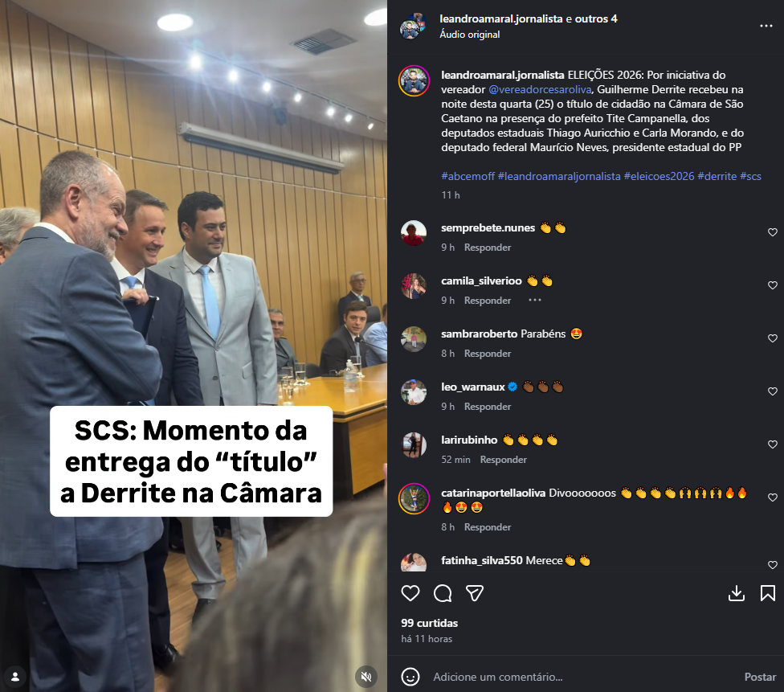Viewport: 784px width, 692px height.
Task: Like the post with the heart icon
Action: [x=410, y=593]
